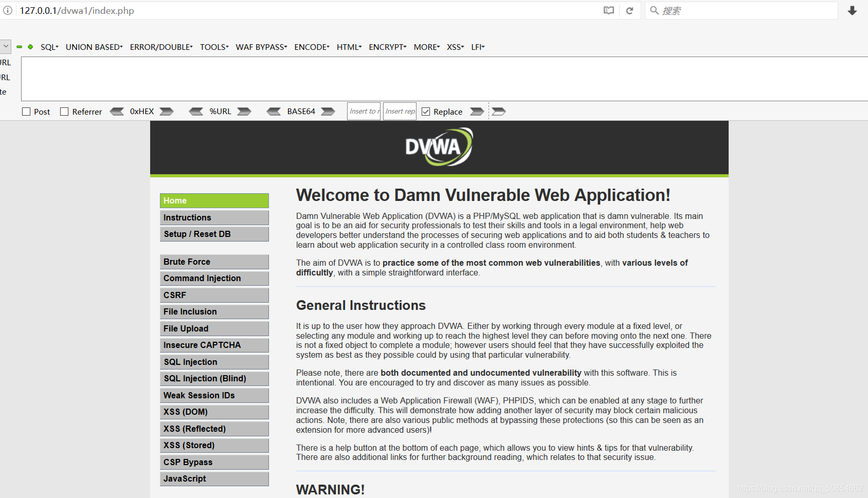Open the CSRF module
868x498 pixels.
214,295
